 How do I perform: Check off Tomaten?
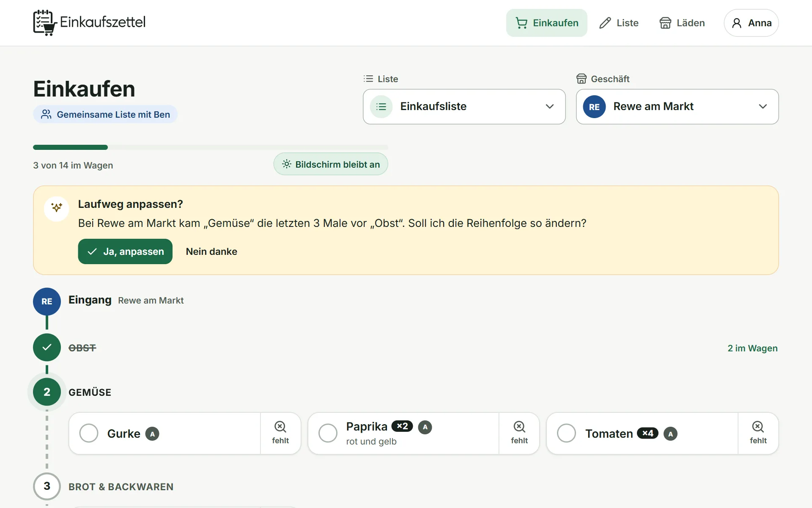click(567, 433)
